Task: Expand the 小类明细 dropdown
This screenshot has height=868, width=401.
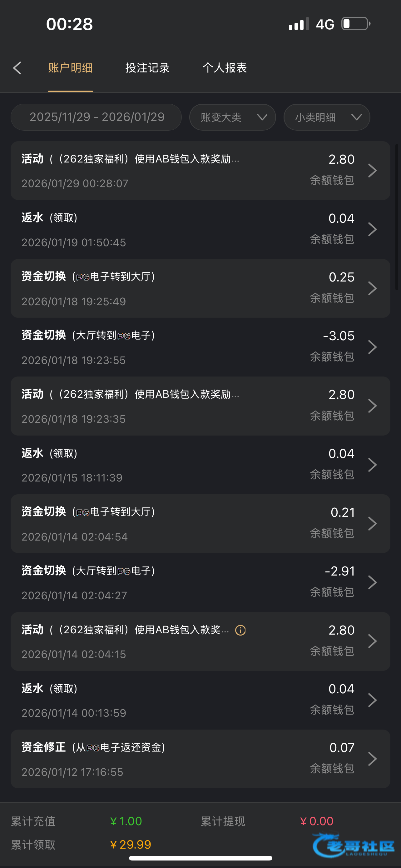Action: tap(327, 117)
